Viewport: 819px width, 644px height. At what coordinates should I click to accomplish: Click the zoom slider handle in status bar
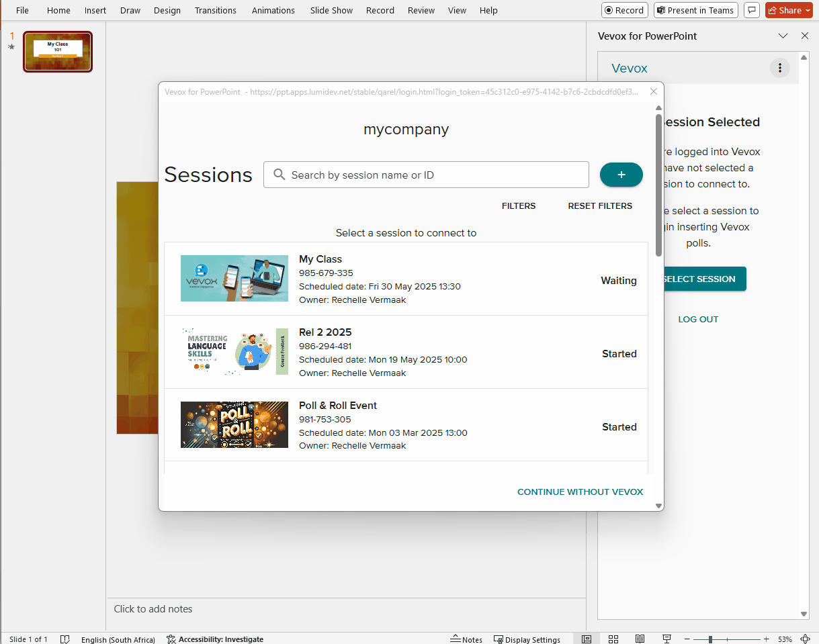(x=710, y=639)
